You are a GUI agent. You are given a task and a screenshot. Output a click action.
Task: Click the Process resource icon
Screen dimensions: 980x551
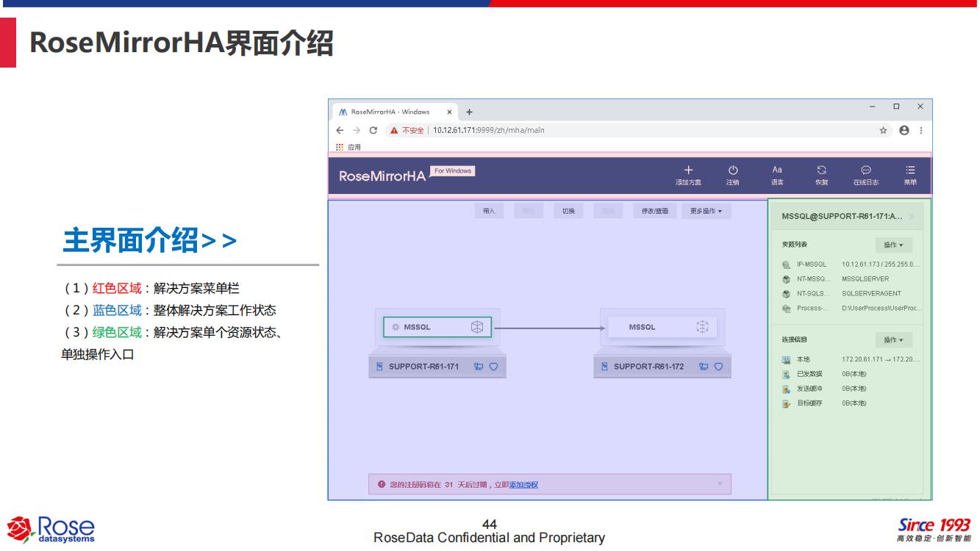point(787,309)
